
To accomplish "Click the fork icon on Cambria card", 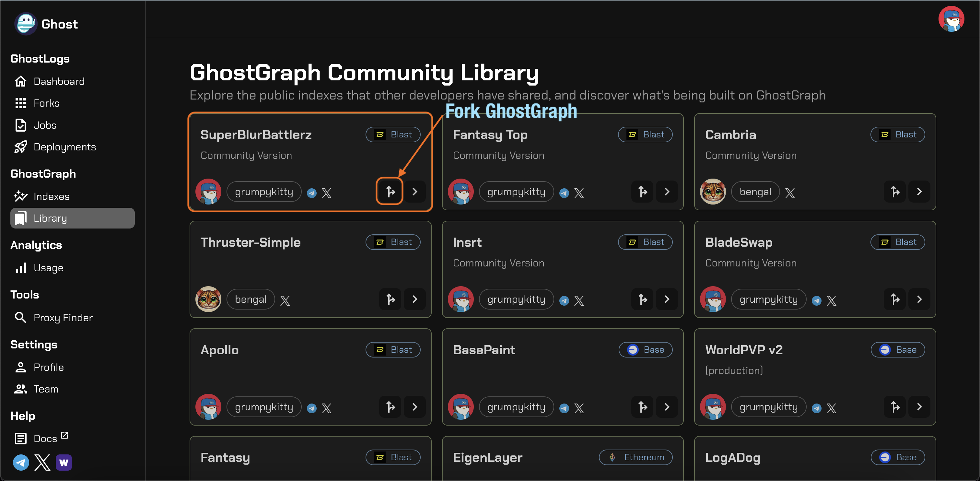I will coord(895,192).
